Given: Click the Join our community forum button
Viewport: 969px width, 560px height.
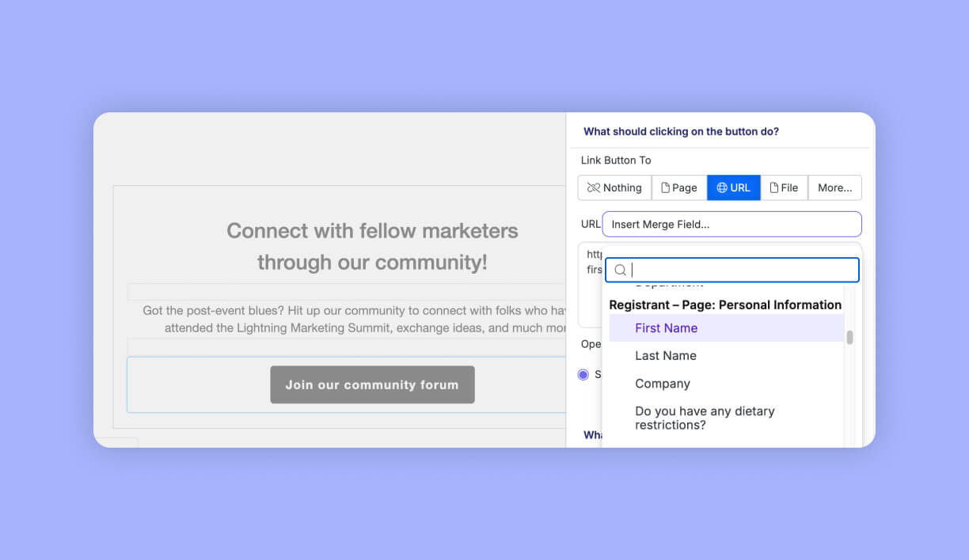Looking at the screenshot, I should pyautogui.click(x=372, y=384).
